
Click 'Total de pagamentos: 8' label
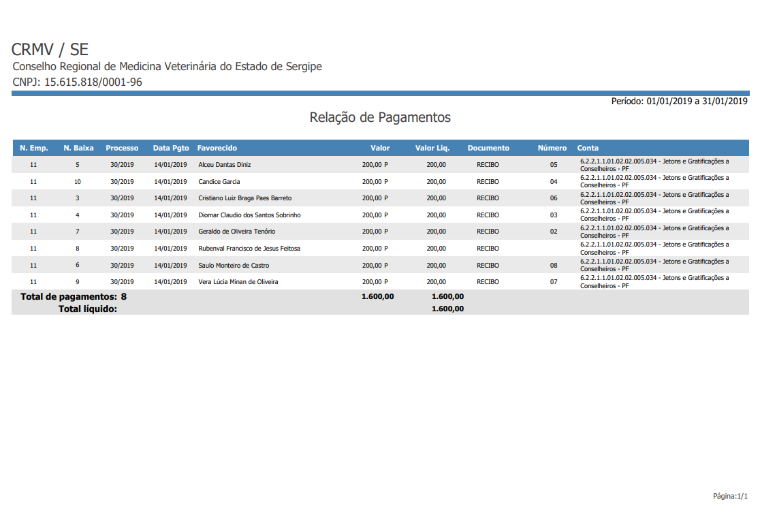click(x=73, y=297)
